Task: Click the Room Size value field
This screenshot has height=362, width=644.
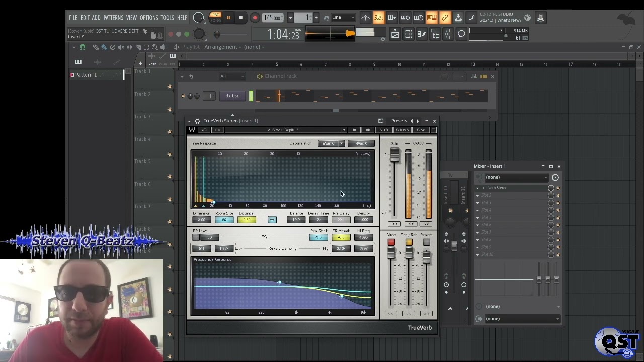Action: coord(224,220)
